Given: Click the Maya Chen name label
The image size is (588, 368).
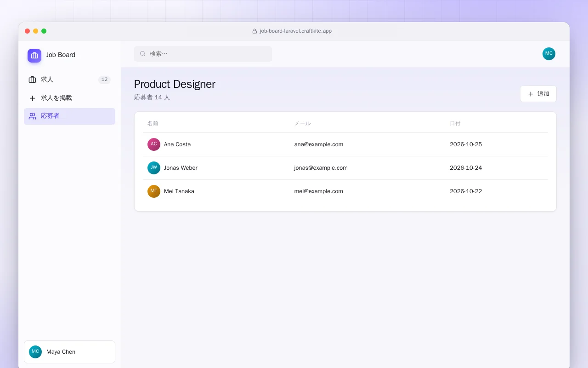Looking at the screenshot, I should point(61,352).
